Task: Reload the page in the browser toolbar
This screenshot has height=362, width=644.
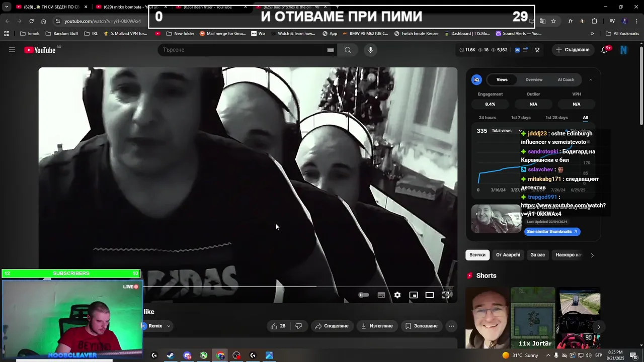Action: pos(31,21)
